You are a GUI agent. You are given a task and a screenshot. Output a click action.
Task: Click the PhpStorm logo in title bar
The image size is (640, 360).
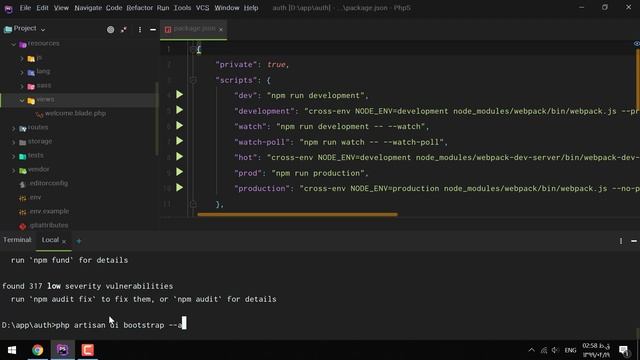[x=8, y=8]
